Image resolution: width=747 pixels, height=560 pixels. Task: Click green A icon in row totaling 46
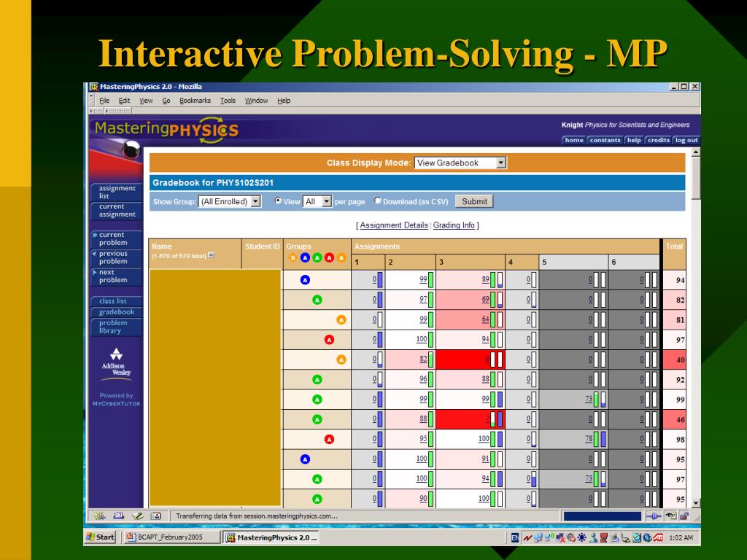317,419
